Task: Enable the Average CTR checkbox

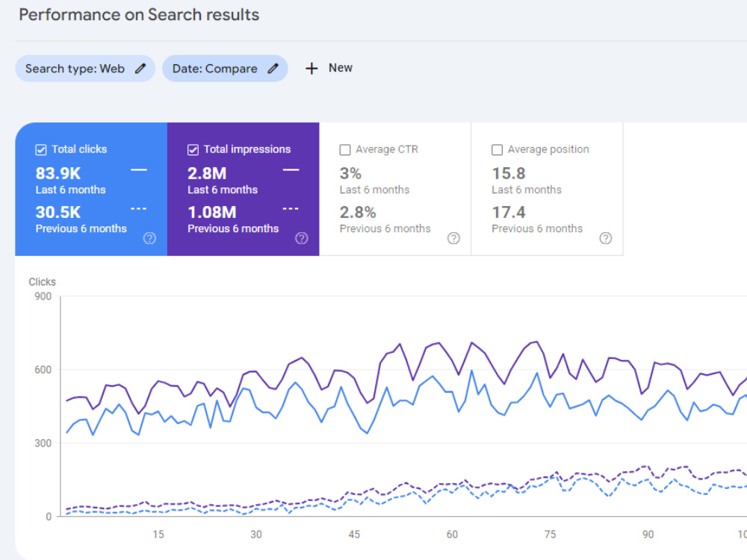Action: [345, 150]
